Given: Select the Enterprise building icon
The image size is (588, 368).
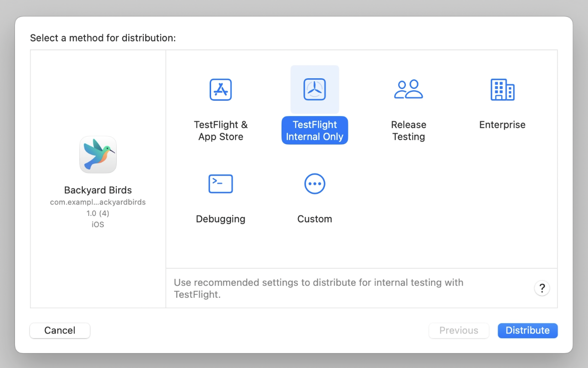Looking at the screenshot, I should pos(503,90).
